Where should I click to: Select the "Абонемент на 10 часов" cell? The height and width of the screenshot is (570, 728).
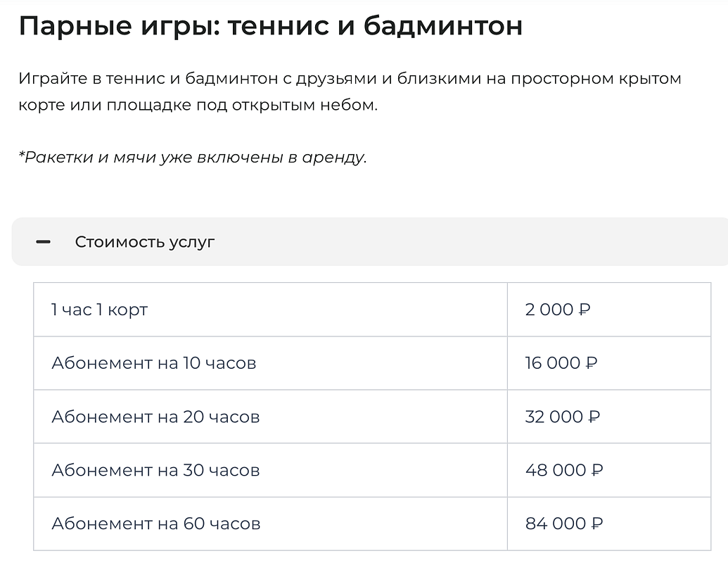153,363
